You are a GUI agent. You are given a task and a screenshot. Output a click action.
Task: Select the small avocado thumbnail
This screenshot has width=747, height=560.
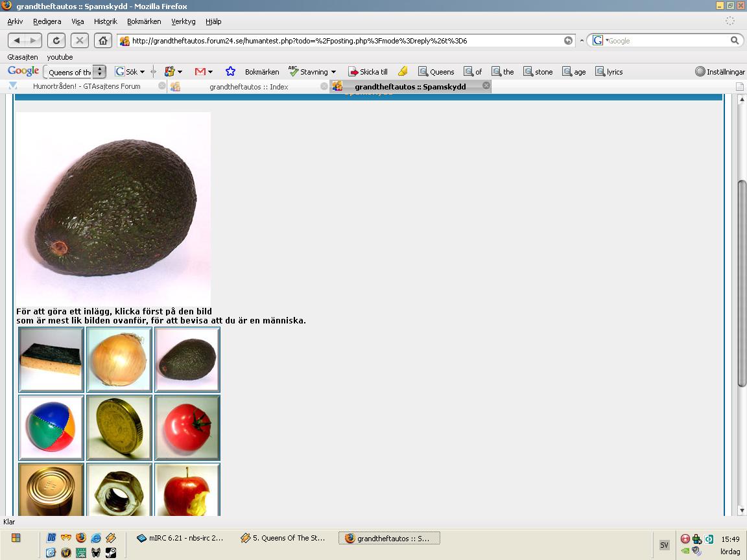pyautogui.click(x=187, y=360)
